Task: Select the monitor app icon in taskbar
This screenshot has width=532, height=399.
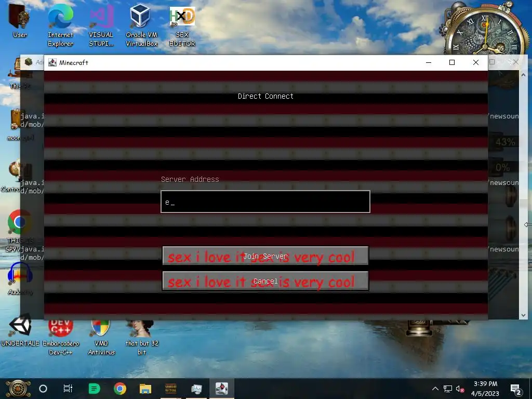Action: click(x=196, y=389)
